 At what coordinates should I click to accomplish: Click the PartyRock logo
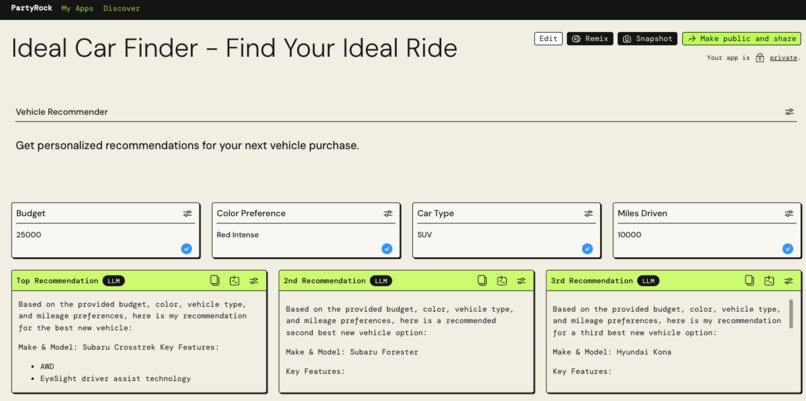[31, 8]
